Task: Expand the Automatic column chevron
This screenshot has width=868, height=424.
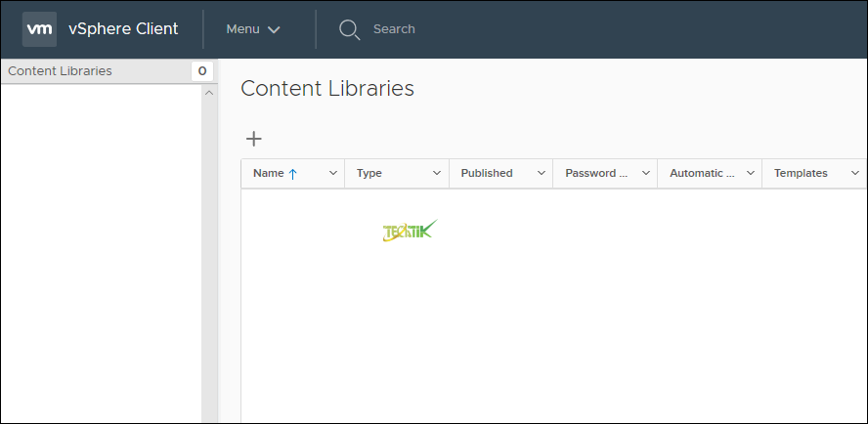Action: (751, 173)
